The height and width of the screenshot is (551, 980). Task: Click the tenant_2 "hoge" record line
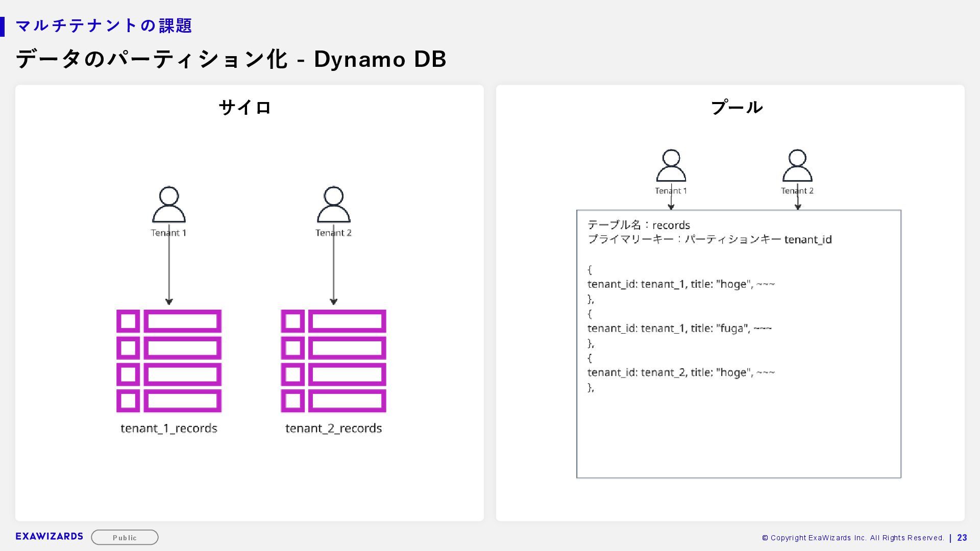tap(681, 372)
